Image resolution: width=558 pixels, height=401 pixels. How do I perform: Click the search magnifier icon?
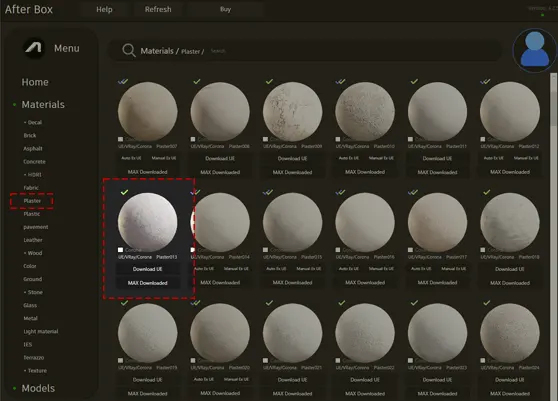tap(128, 51)
